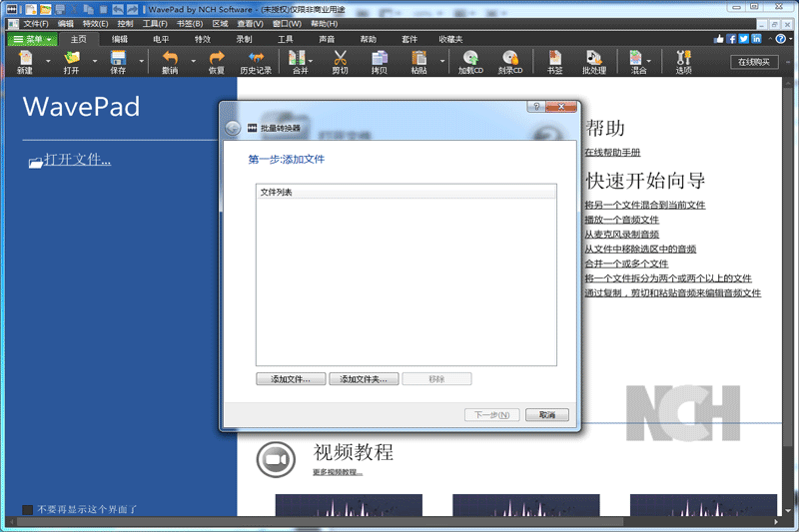Click the back arrow in batch converter dialog
The image size is (799, 532).
(x=233, y=128)
